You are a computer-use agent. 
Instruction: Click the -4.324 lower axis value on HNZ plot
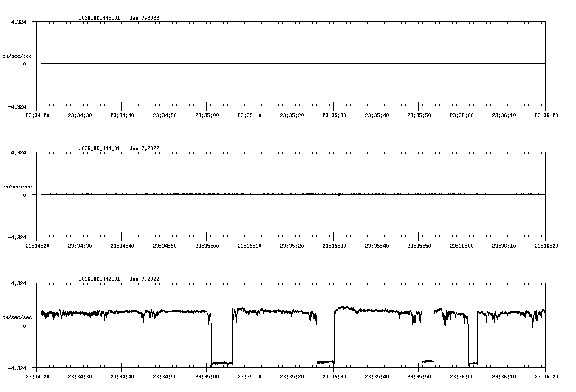(x=17, y=368)
